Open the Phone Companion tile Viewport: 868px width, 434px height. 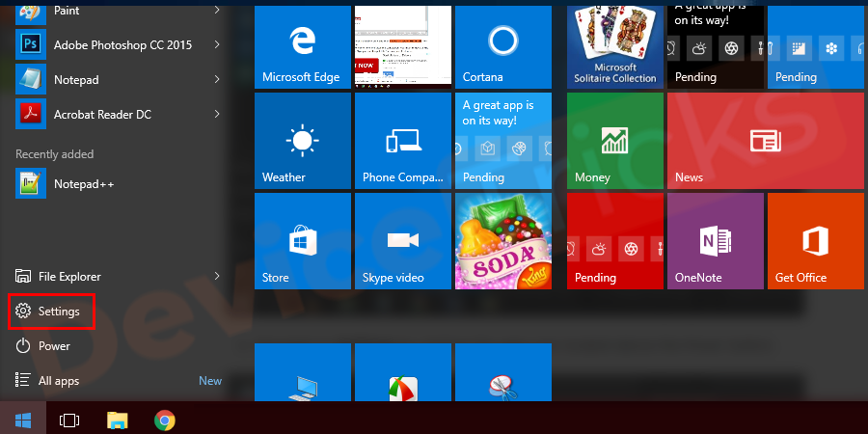point(403,141)
